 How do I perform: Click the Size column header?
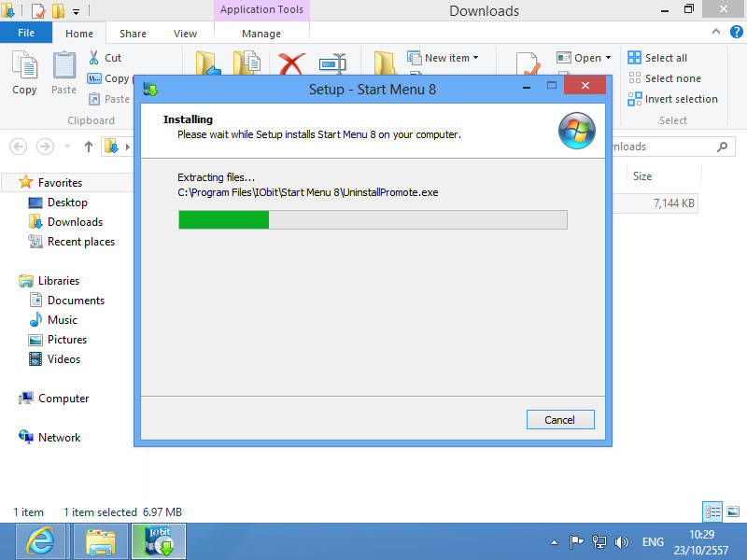point(664,175)
